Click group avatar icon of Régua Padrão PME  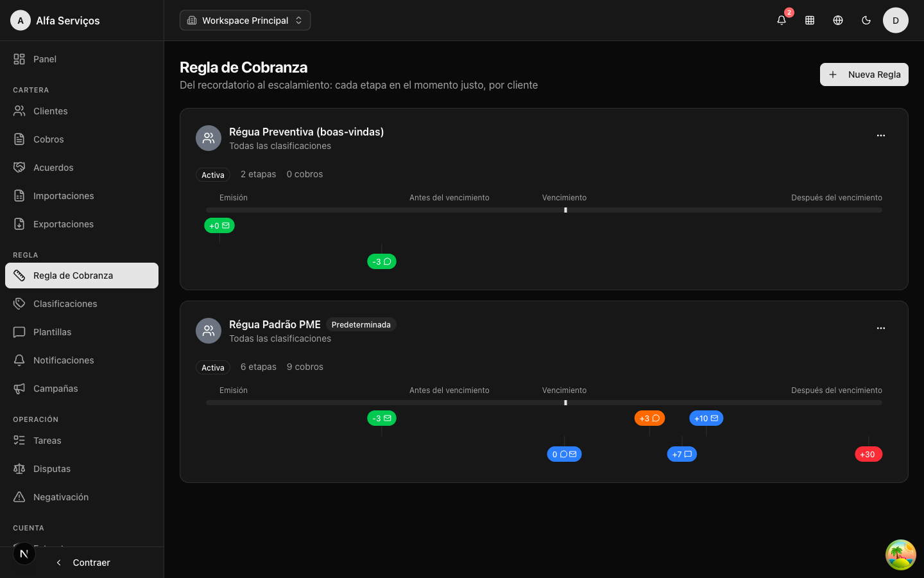[x=209, y=331]
